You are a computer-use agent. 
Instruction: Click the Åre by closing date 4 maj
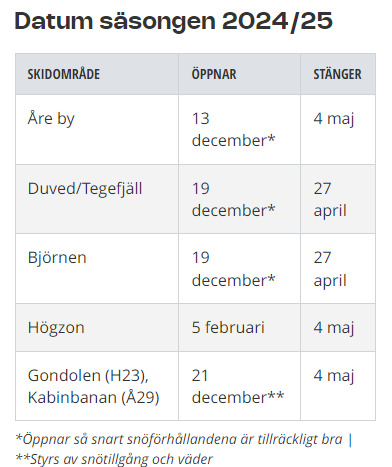(334, 119)
